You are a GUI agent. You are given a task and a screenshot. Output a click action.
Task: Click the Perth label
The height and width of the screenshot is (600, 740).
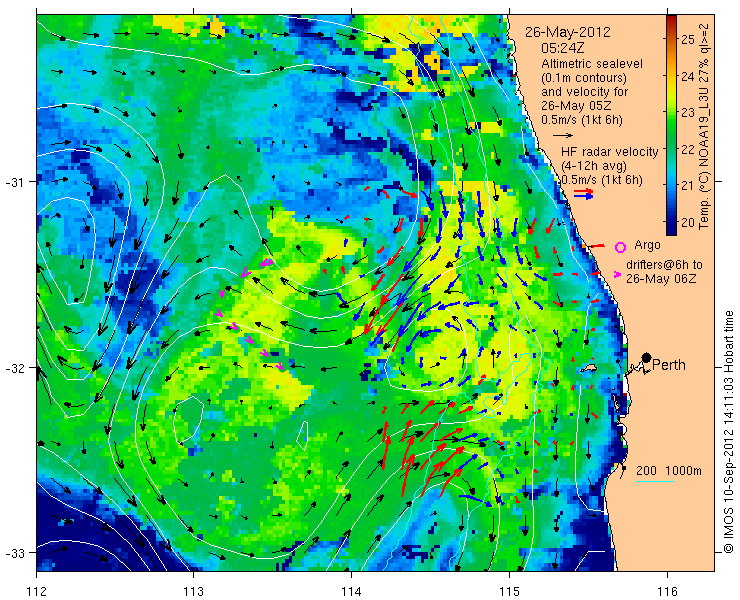[x=669, y=365]
